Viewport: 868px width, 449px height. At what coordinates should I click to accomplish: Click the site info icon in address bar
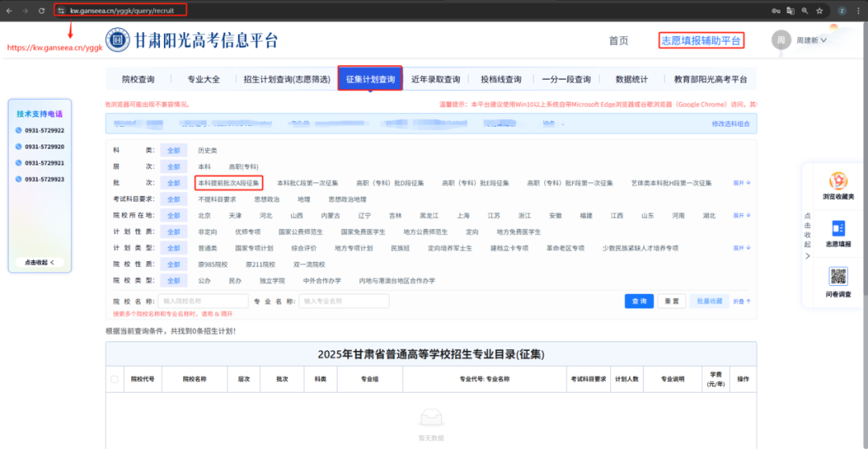(x=61, y=10)
